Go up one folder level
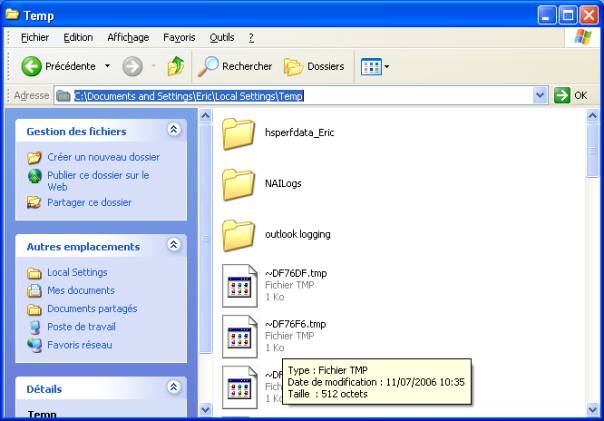This screenshot has height=421, width=604. 176,66
